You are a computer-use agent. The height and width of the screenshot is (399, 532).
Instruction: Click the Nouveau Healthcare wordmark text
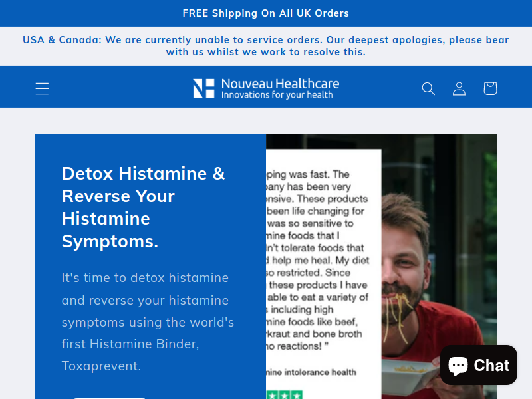[x=280, y=84]
